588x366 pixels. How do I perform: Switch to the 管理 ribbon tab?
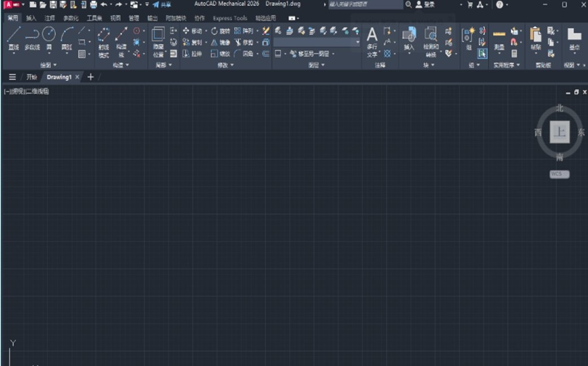coord(134,18)
